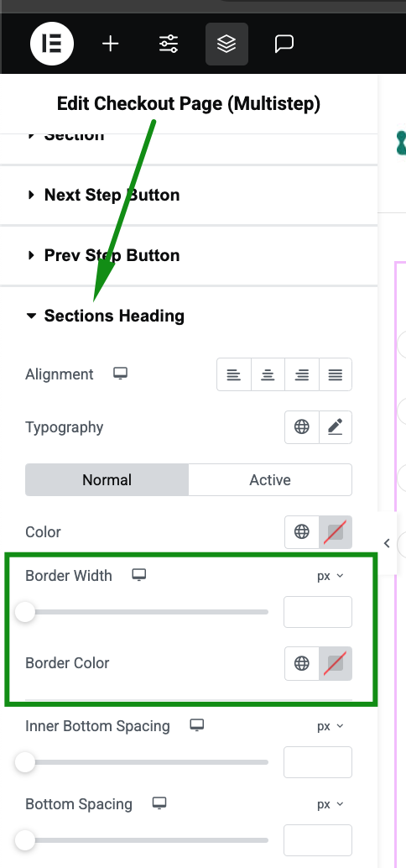The image size is (406, 868).
Task: Click the Inner Bottom Spacing value field
Action: pos(318,762)
